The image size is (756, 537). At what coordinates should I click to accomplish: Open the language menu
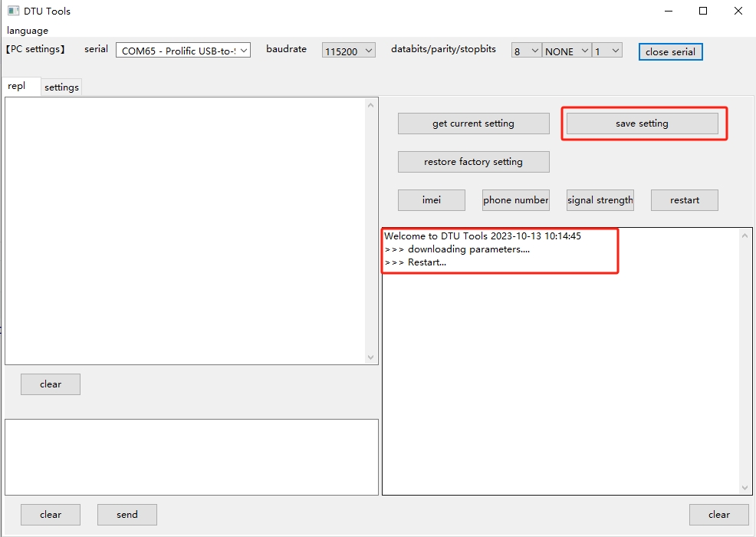28,31
